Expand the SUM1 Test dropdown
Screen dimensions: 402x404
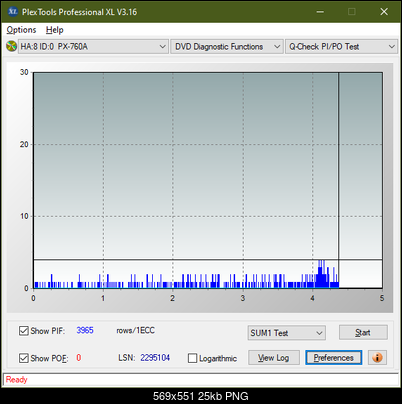pos(287,333)
